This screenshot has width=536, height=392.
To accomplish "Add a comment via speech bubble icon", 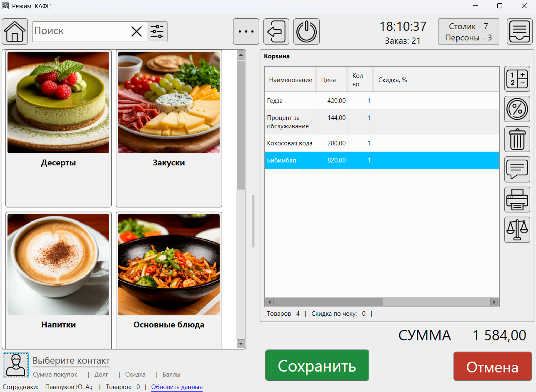I will tap(517, 169).
